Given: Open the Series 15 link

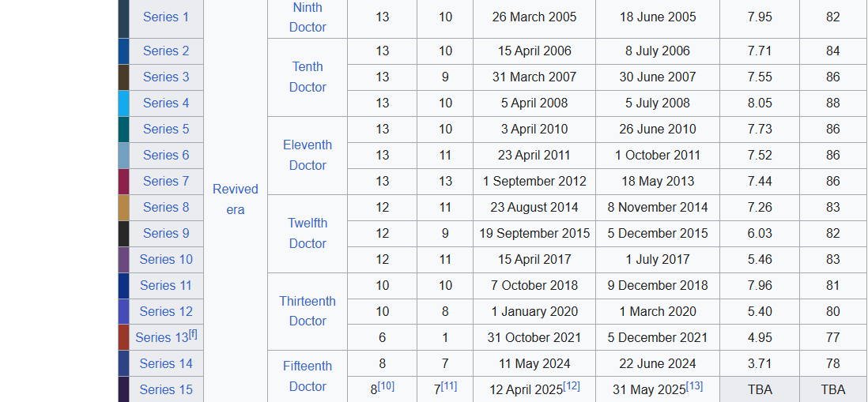Looking at the screenshot, I should click(165, 390).
